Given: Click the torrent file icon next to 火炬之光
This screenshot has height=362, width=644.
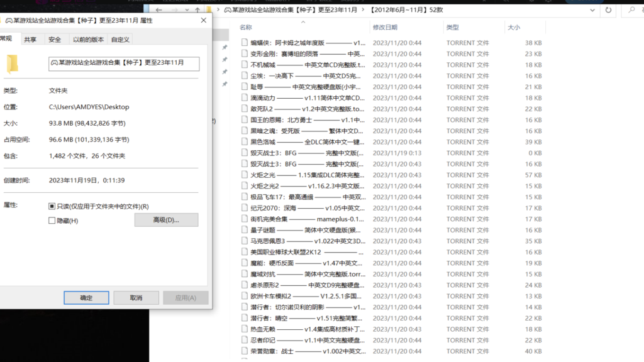Looking at the screenshot, I should pyautogui.click(x=244, y=175).
